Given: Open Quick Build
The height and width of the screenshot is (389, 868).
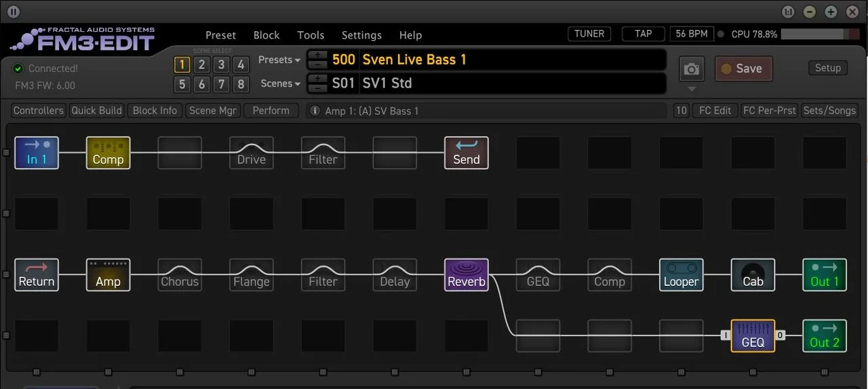Looking at the screenshot, I should [x=97, y=111].
